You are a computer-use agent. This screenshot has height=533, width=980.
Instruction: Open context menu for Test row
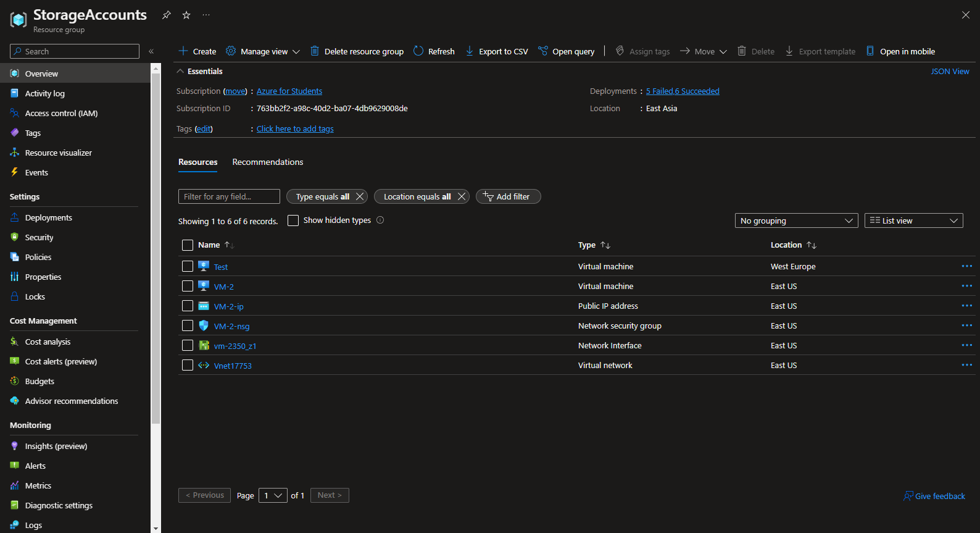pyautogui.click(x=966, y=266)
